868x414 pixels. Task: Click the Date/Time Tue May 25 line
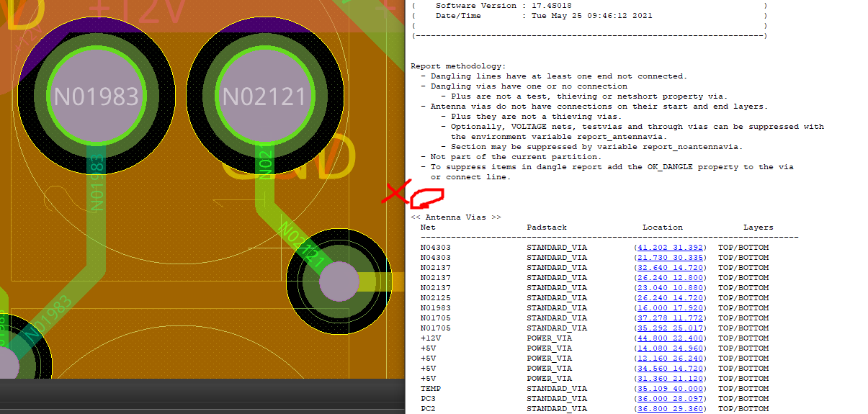[x=544, y=15]
